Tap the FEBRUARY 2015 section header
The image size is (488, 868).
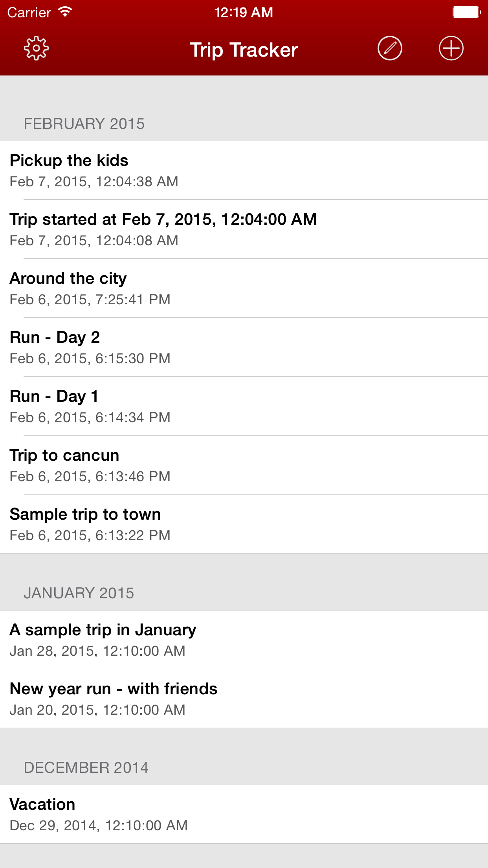tap(84, 124)
